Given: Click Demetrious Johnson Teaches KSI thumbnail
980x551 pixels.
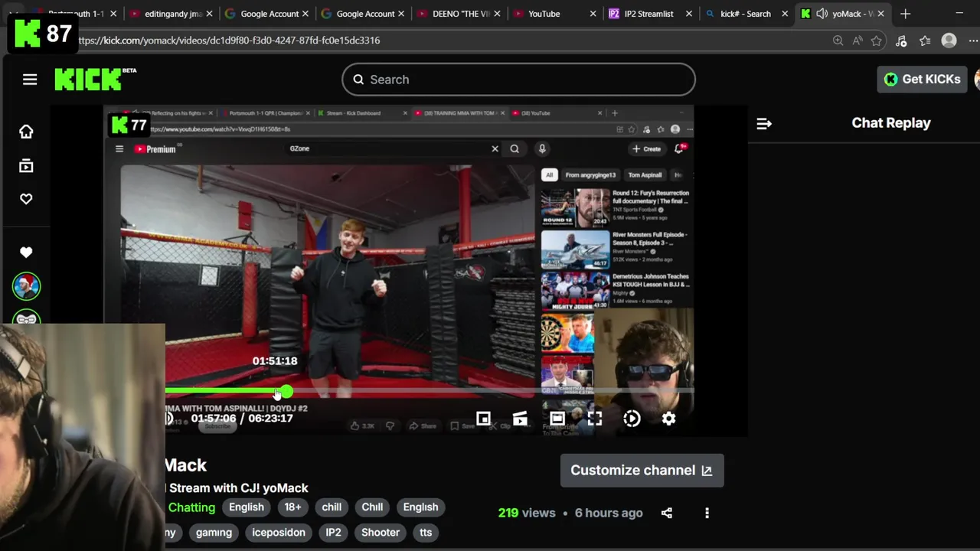Looking at the screenshot, I should click(x=575, y=291).
